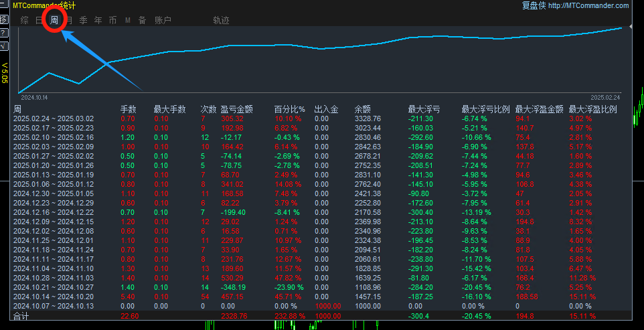Click the white marker at chart's right edge

coord(631,27)
